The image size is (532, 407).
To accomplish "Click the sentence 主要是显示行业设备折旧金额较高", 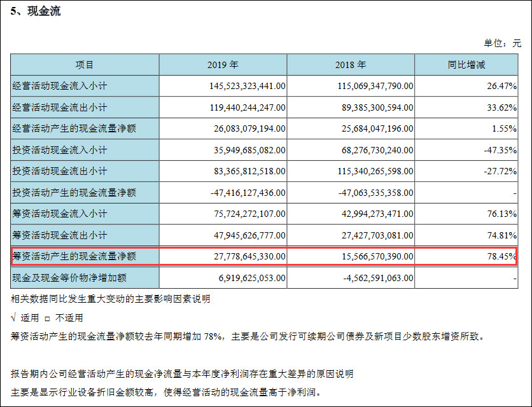I will point(166,392).
